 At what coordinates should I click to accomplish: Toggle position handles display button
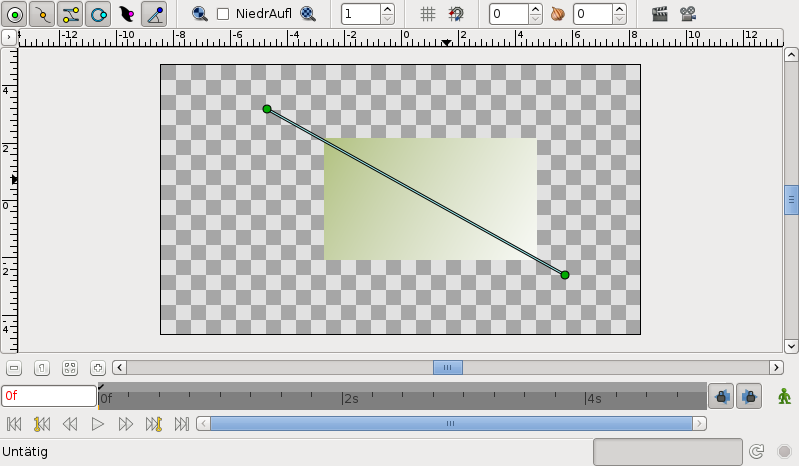15,14
